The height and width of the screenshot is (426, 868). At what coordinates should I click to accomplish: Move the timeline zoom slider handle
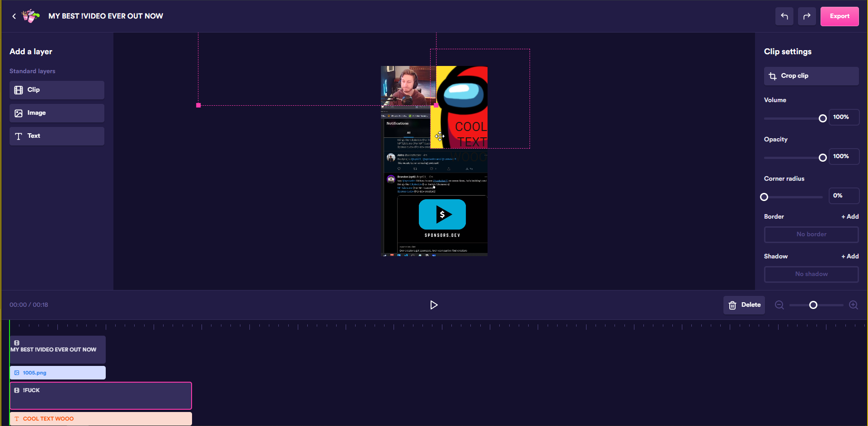pos(813,305)
